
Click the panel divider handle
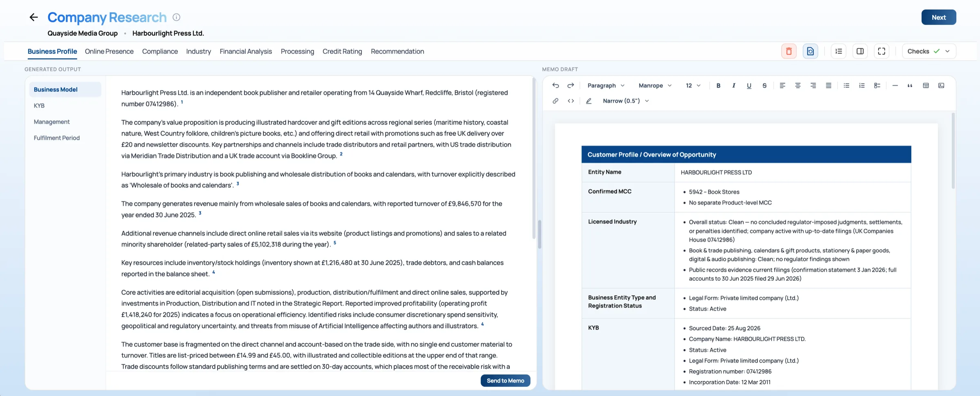click(x=539, y=234)
